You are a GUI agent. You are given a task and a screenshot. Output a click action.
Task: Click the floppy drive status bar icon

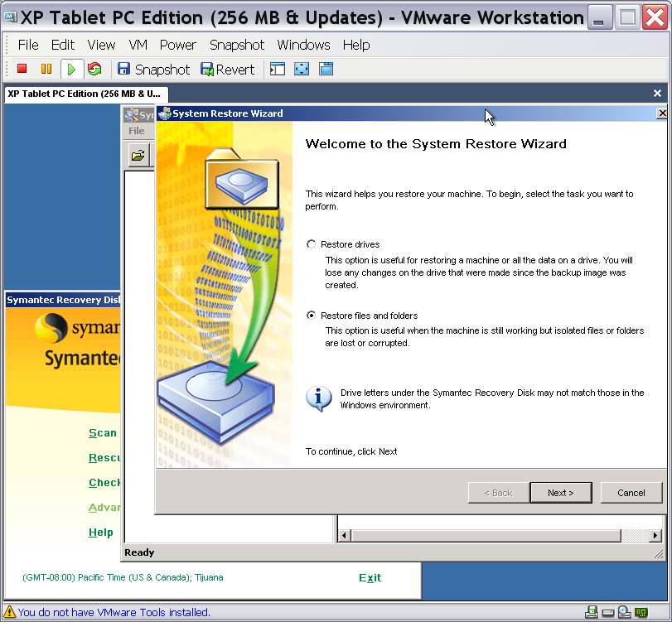[592, 612]
